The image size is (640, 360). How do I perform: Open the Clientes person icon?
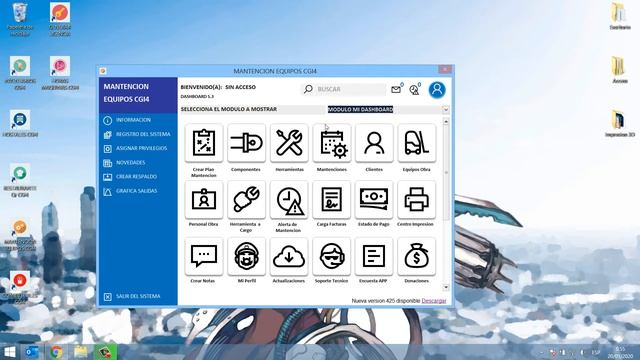pyautogui.click(x=374, y=143)
